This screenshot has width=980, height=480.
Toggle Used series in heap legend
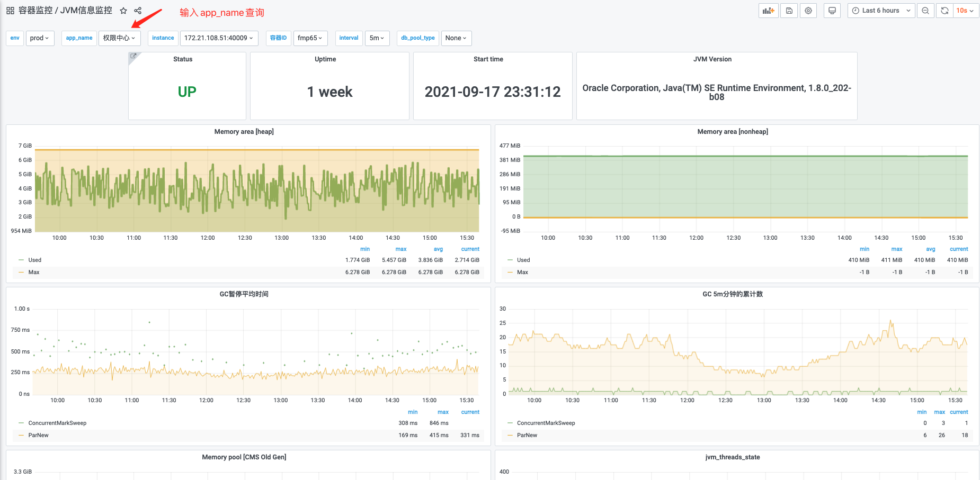click(x=35, y=260)
